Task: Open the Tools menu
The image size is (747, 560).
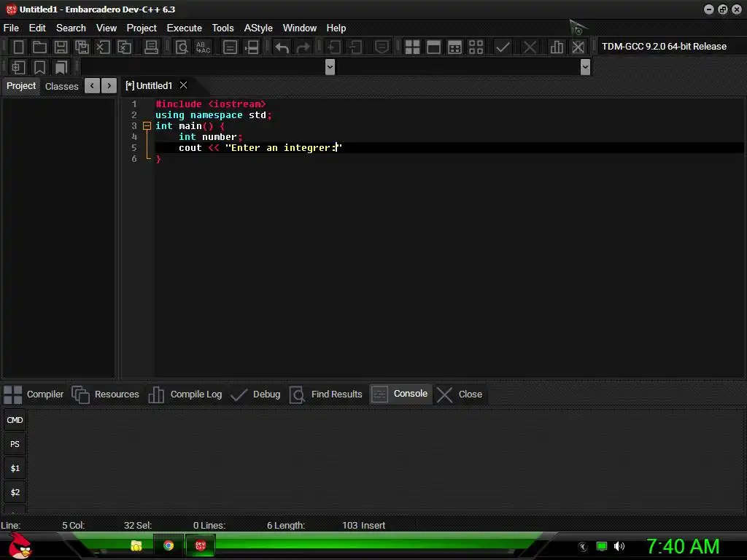Action: coord(223,28)
